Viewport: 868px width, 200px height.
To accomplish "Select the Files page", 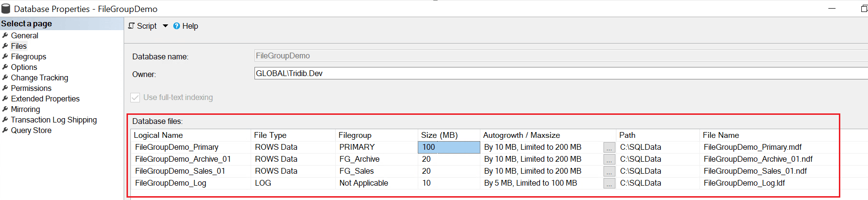I will [x=19, y=46].
